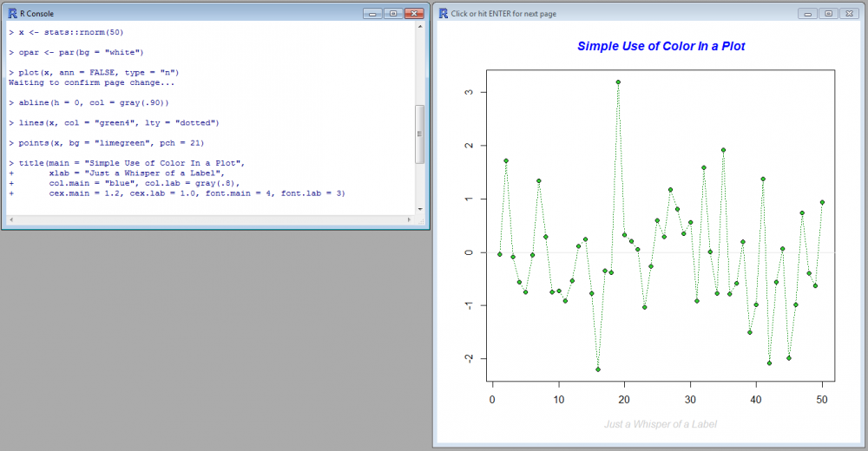Click the blue "Simple Use of Color In a Plot" title

pos(661,46)
